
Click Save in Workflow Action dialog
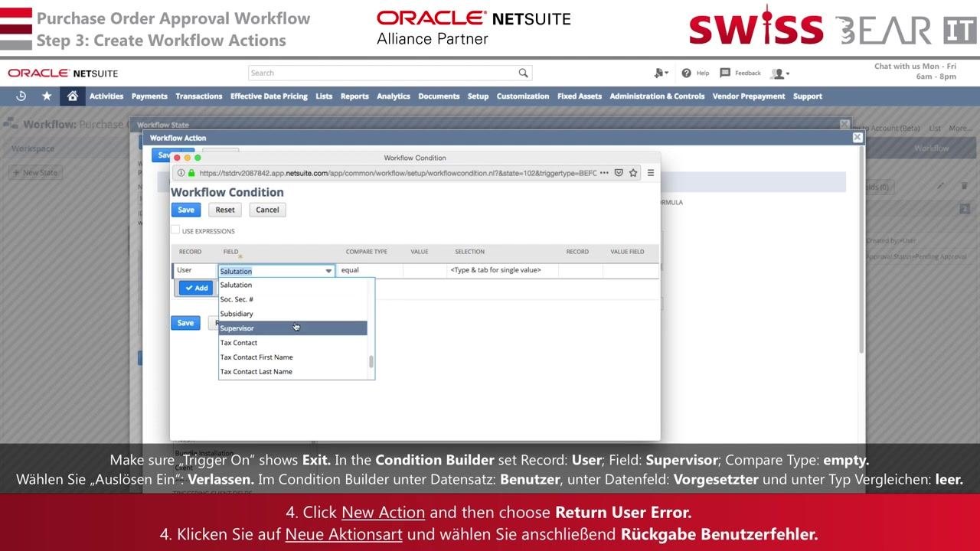[x=163, y=155]
